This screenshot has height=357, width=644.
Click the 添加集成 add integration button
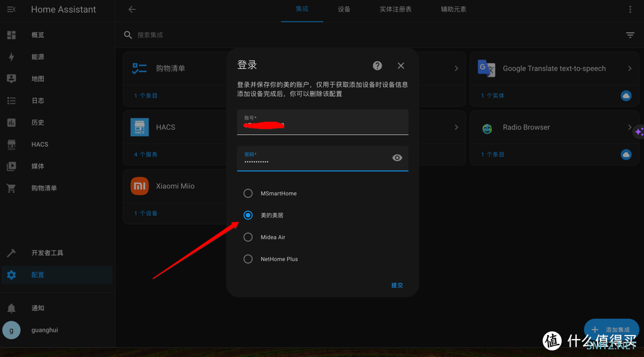611,330
